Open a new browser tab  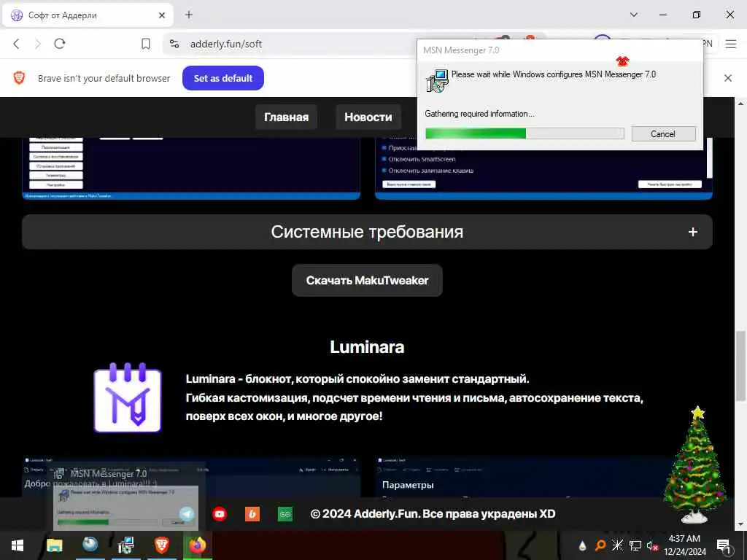189,15
